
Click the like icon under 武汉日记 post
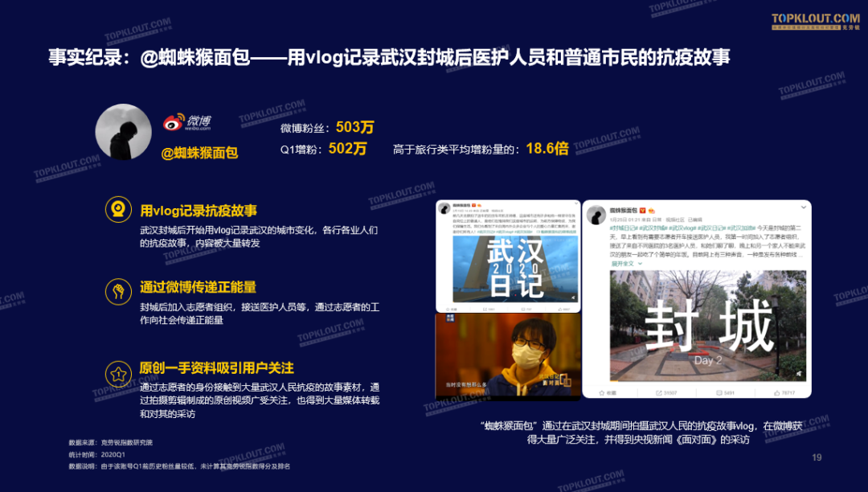tap(560, 310)
